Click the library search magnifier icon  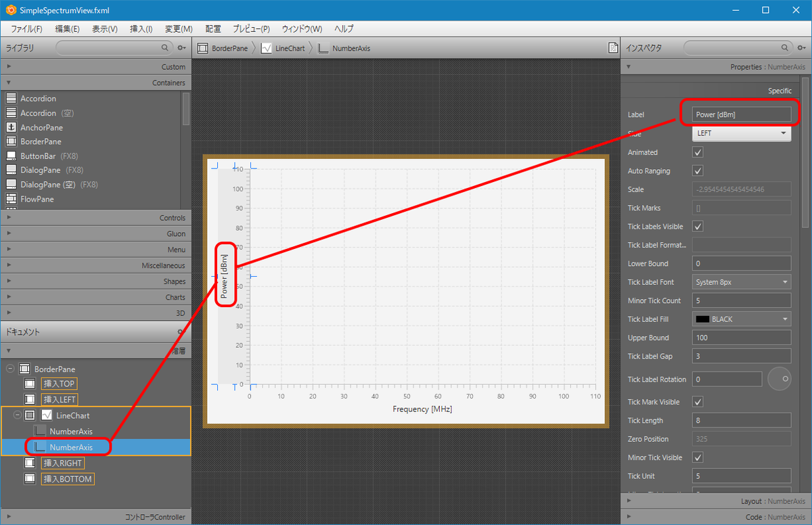165,48
